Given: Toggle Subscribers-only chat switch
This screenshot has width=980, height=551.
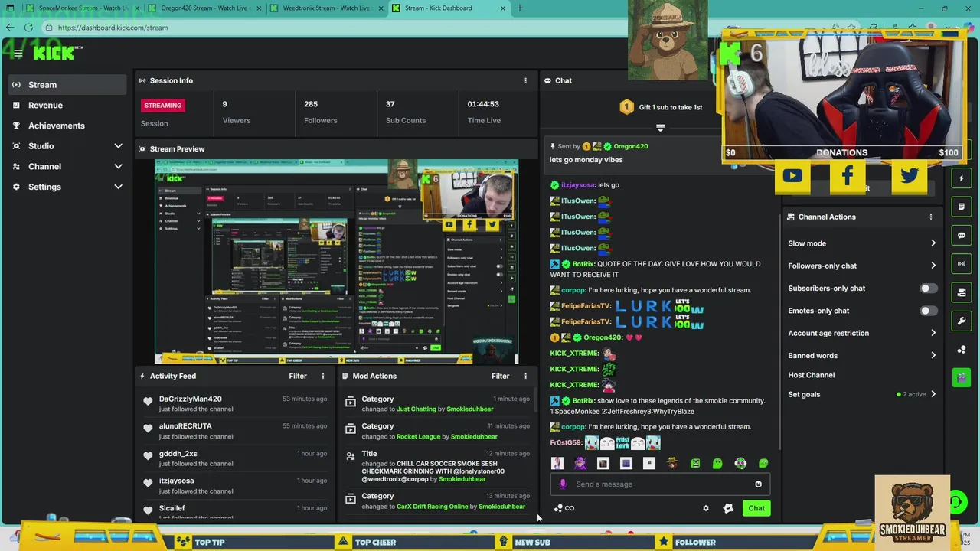Looking at the screenshot, I should point(928,289).
